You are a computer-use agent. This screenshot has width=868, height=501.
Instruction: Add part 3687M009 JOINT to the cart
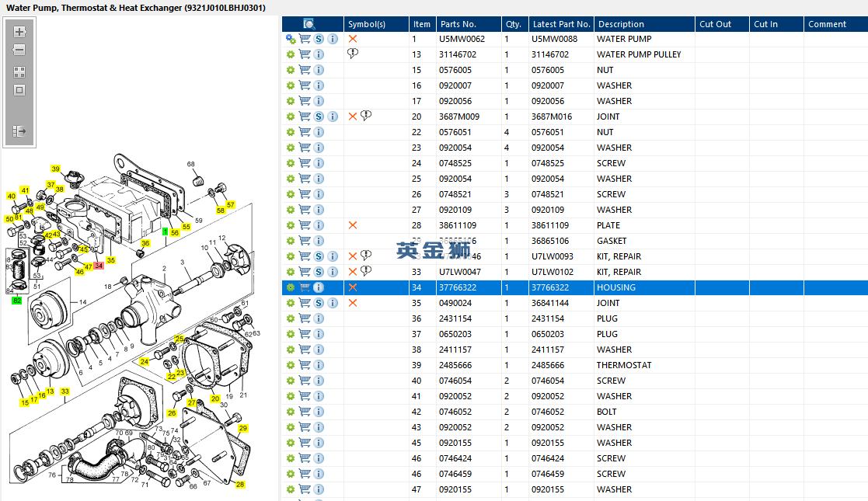(305, 117)
